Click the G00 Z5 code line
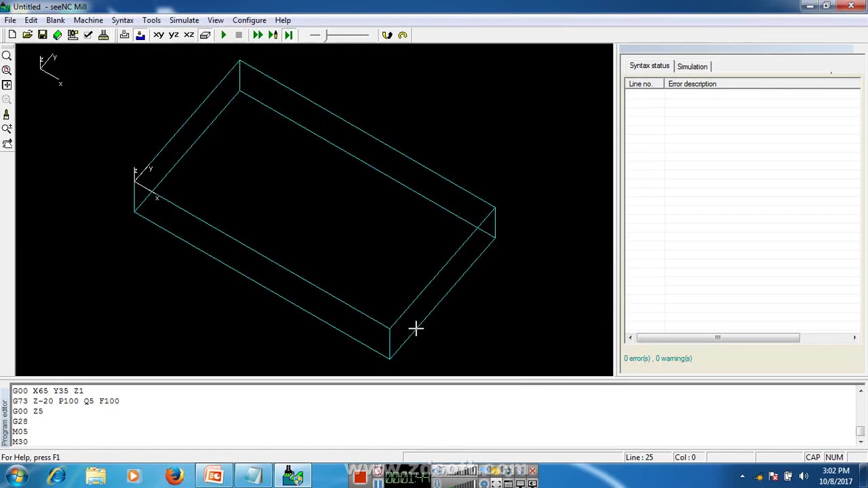The width and height of the screenshot is (868, 488). 28,411
